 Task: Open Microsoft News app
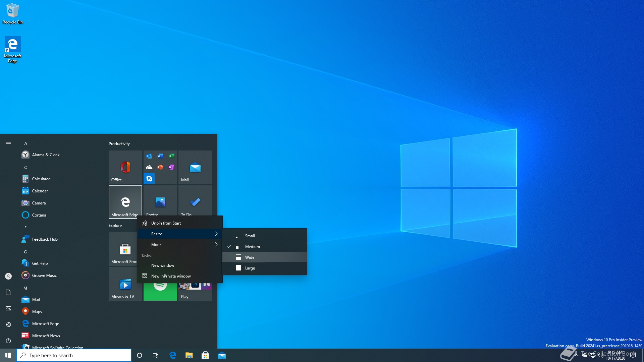(60, 336)
